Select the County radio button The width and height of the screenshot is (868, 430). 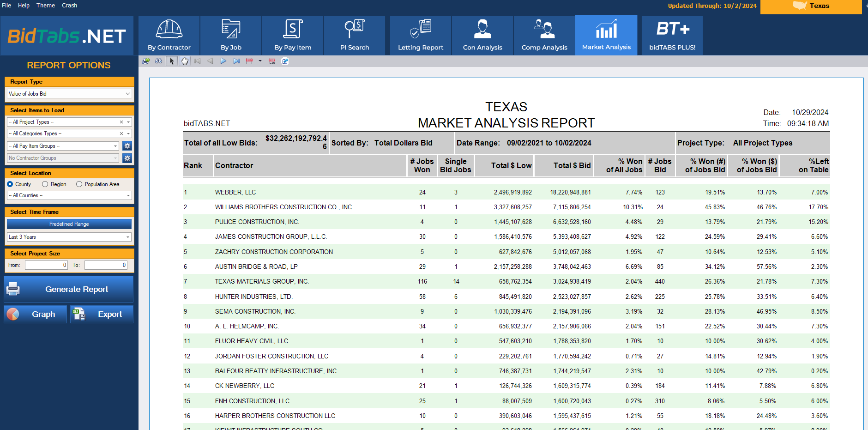tap(10, 184)
